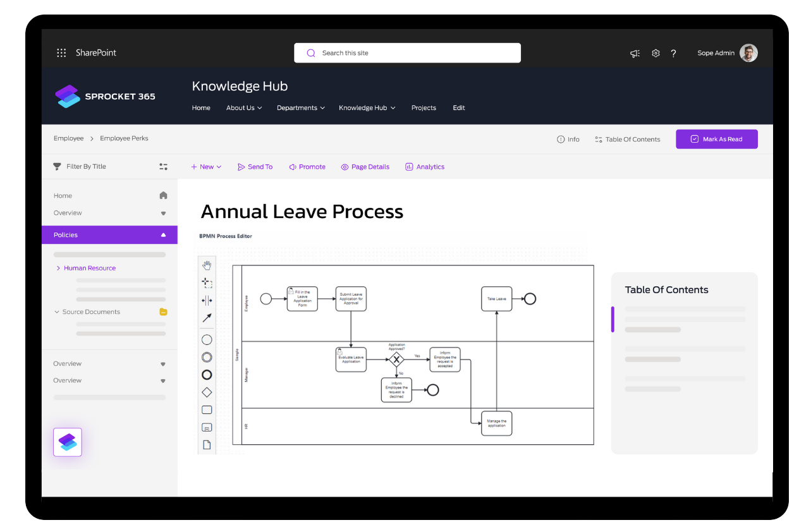
Task: Pick the connection arrow tool
Action: (x=207, y=318)
